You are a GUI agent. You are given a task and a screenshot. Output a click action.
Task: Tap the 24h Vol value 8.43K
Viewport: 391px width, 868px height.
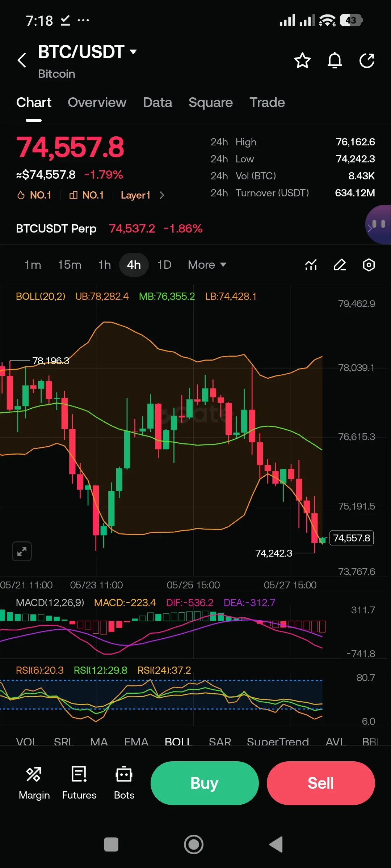coord(362,176)
